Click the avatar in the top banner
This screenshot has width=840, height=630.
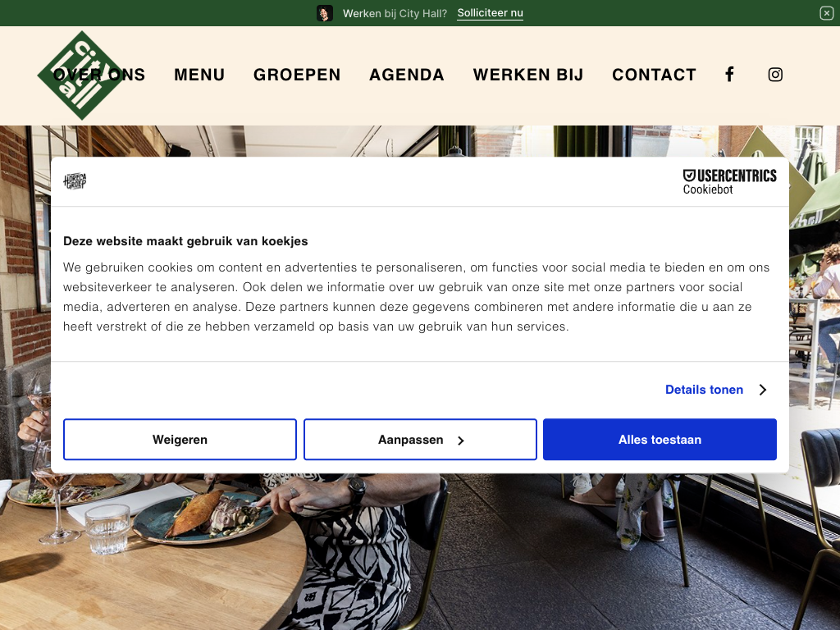tap(325, 13)
